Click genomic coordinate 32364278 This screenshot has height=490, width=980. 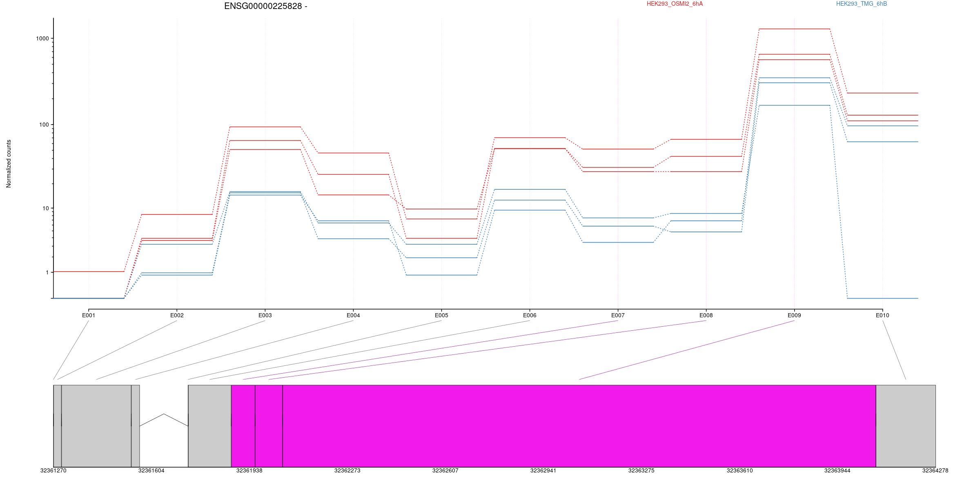click(x=935, y=470)
